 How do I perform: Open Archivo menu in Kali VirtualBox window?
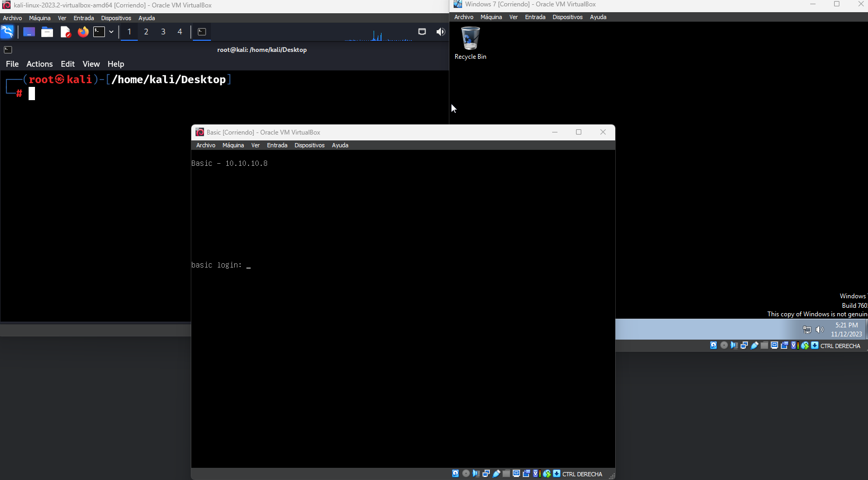[13, 18]
